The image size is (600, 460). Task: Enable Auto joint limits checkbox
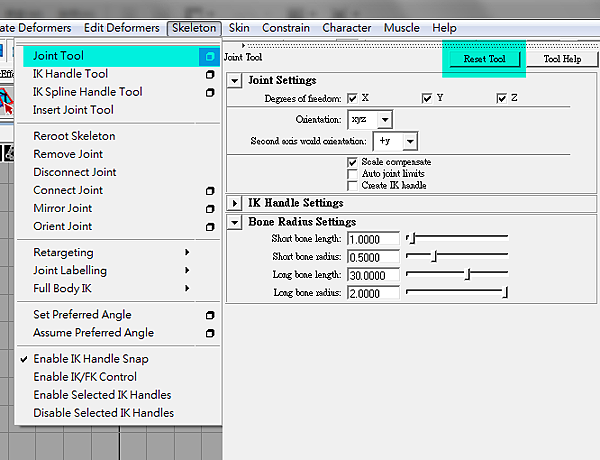[352, 174]
